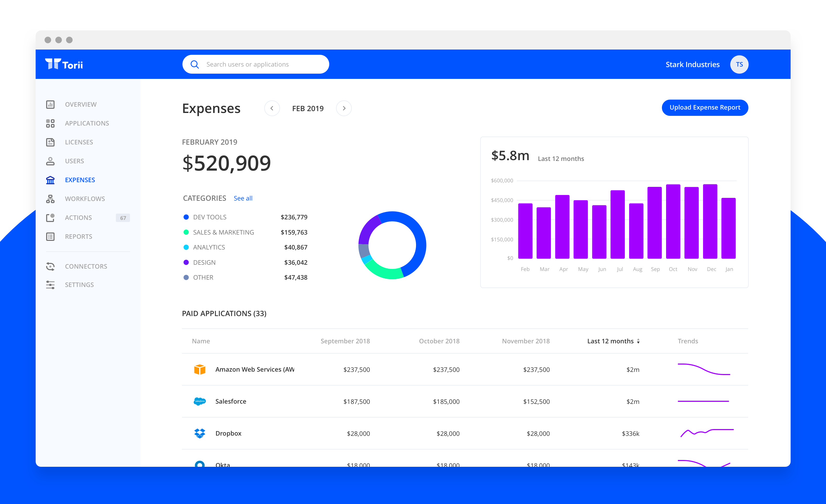Click the Reports list icon

50,237
